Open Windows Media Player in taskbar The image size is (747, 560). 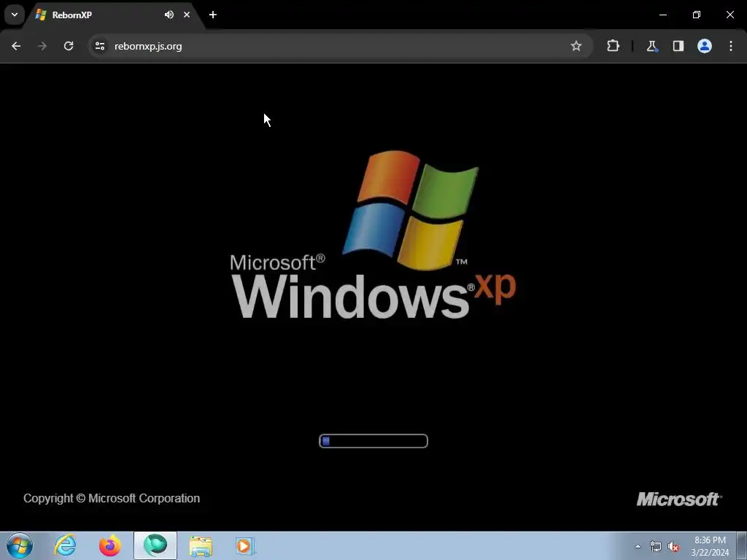click(x=245, y=545)
